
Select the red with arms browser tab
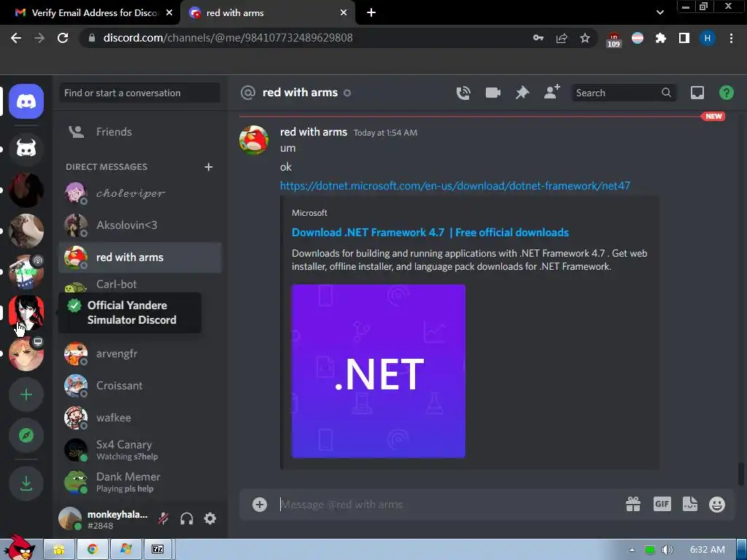pos(267,13)
